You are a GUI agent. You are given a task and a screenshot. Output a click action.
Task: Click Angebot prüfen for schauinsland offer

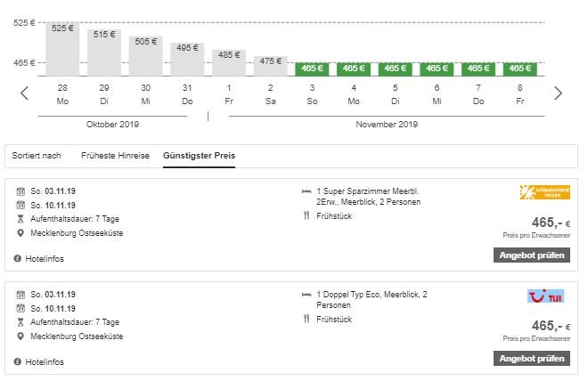pos(531,255)
